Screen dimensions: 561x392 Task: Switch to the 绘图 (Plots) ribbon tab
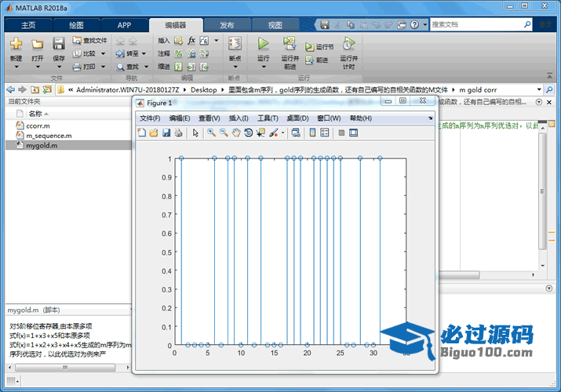(76, 25)
